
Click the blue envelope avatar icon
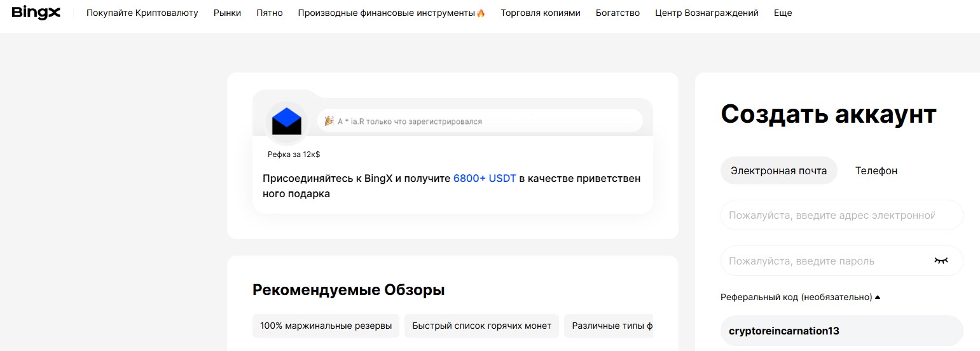287,121
